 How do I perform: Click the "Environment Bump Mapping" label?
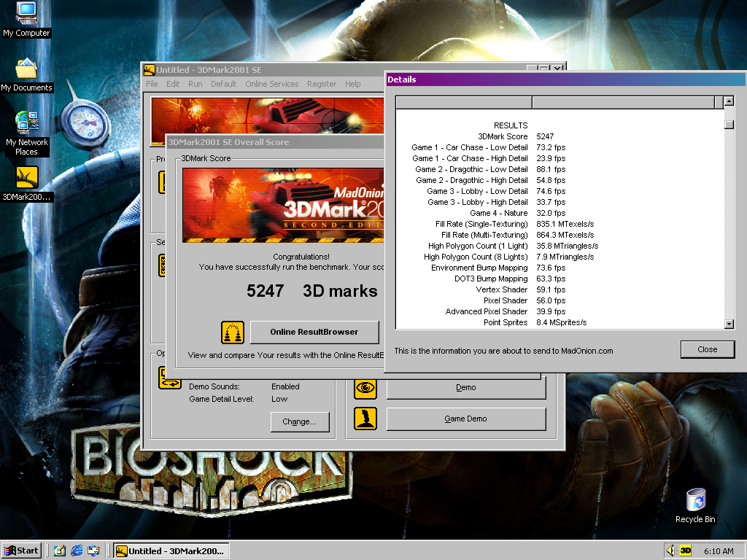(479, 268)
